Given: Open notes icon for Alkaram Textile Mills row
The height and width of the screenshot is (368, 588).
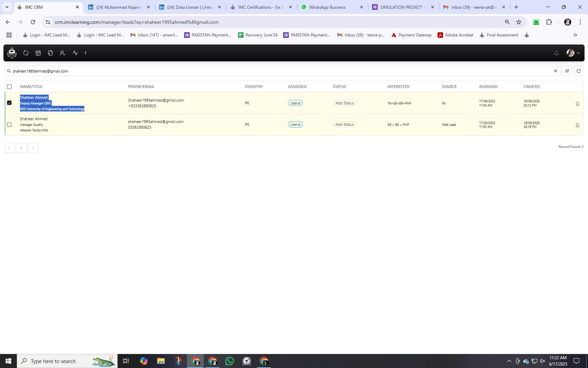Looking at the screenshot, I should [577, 125].
